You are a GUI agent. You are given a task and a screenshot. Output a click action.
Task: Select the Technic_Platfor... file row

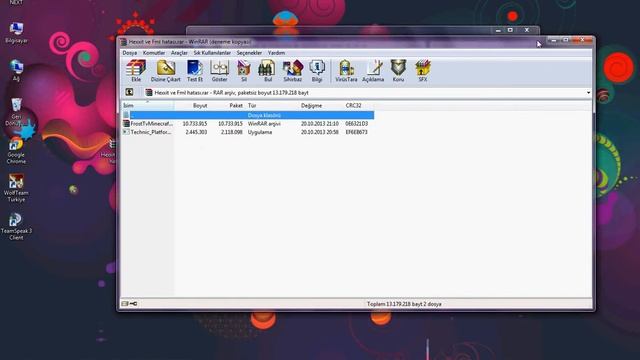pyautogui.click(x=248, y=132)
